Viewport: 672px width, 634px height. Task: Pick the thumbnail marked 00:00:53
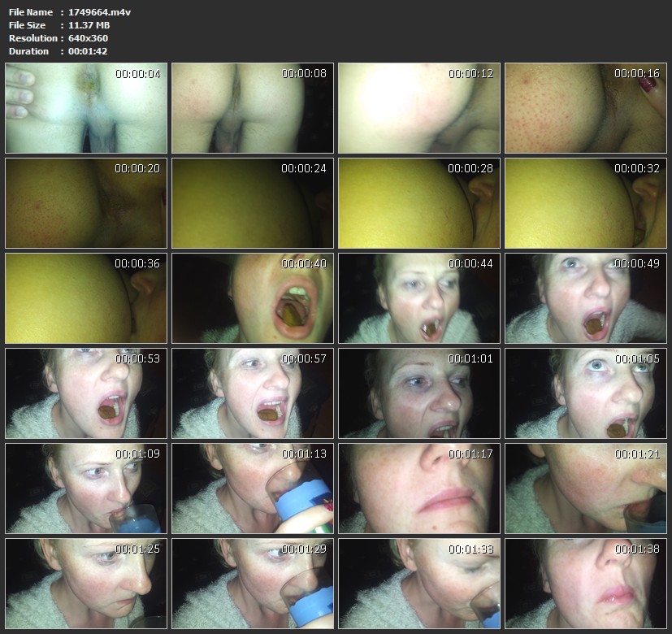(86, 393)
